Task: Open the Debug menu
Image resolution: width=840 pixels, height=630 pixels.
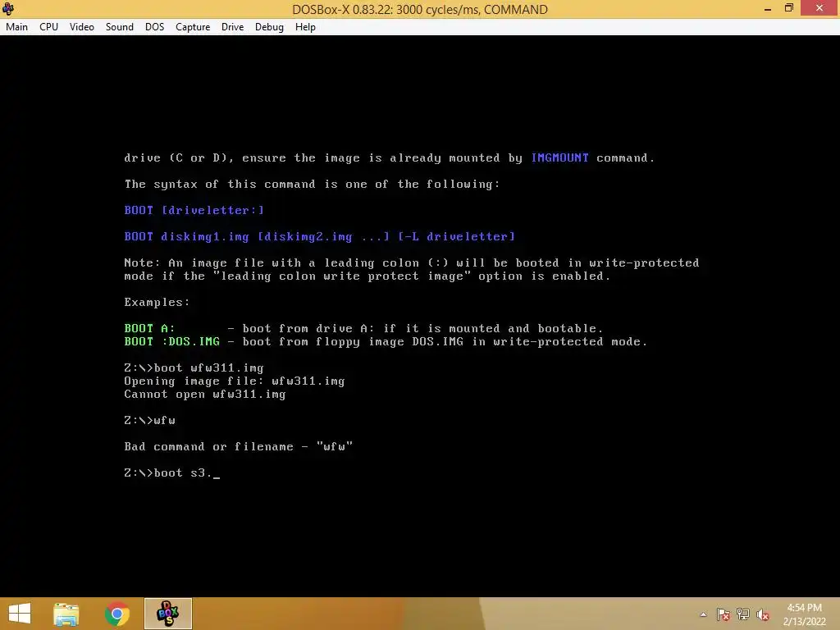Action: click(x=269, y=27)
